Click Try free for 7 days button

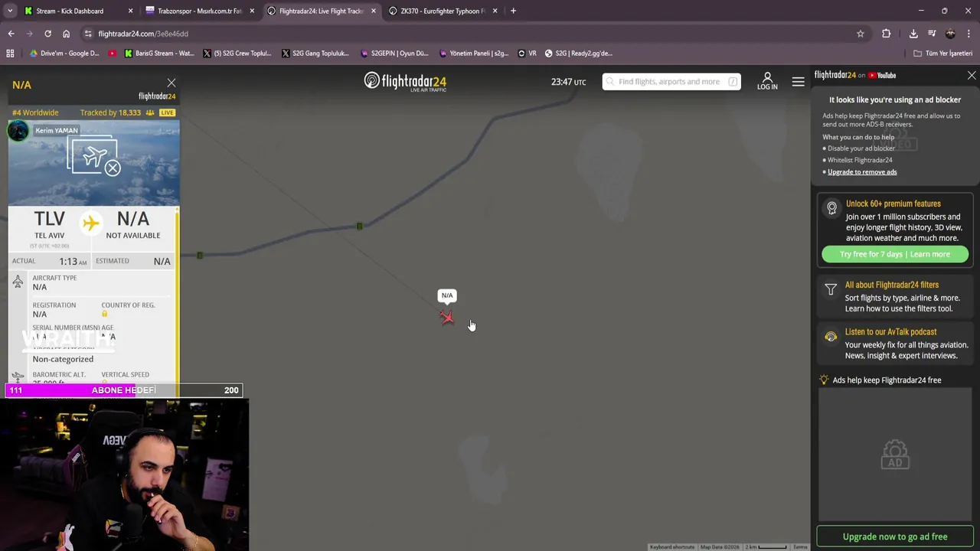coord(895,254)
